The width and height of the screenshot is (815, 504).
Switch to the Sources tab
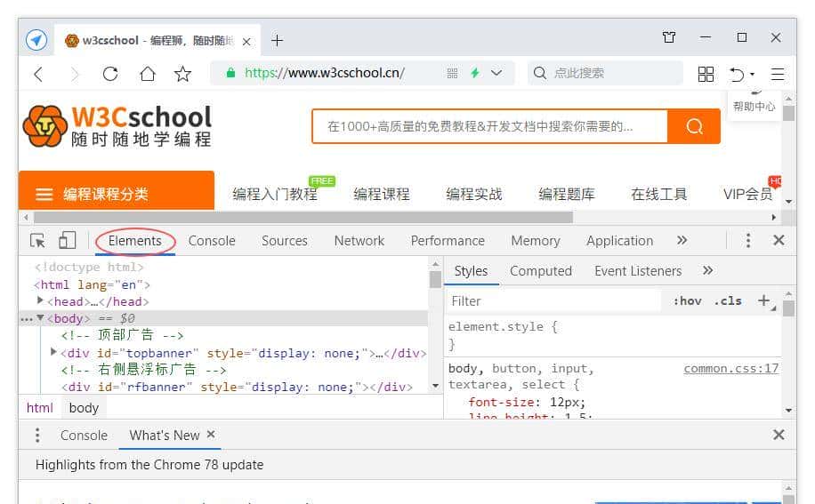click(x=285, y=241)
